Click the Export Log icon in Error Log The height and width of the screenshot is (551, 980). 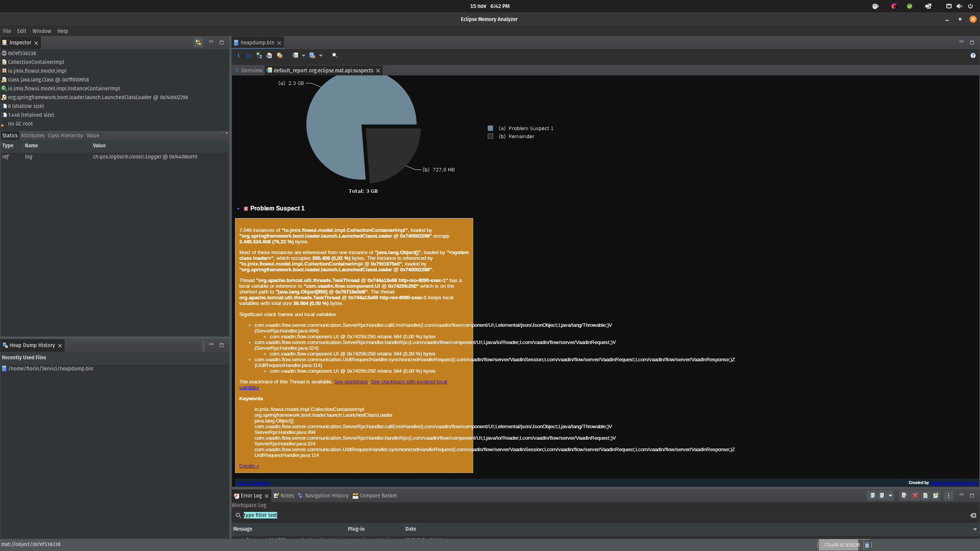click(872, 496)
